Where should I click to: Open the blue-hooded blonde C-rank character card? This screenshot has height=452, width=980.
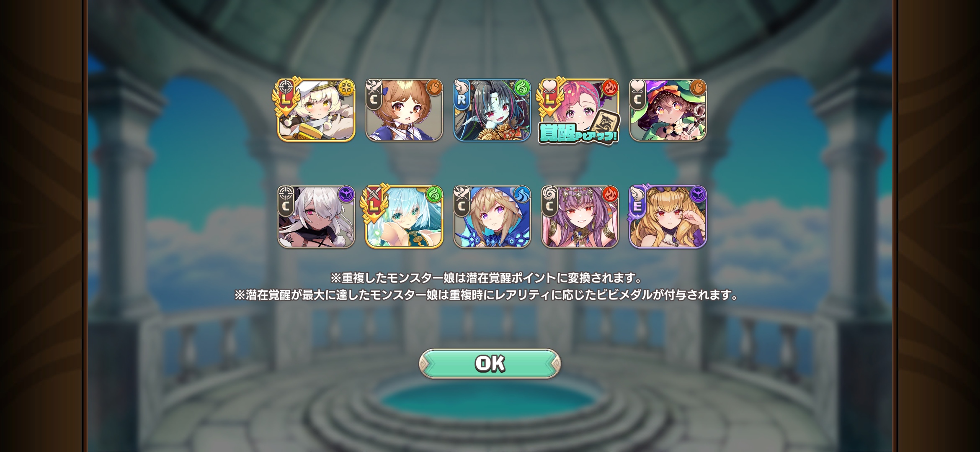[492, 217]
